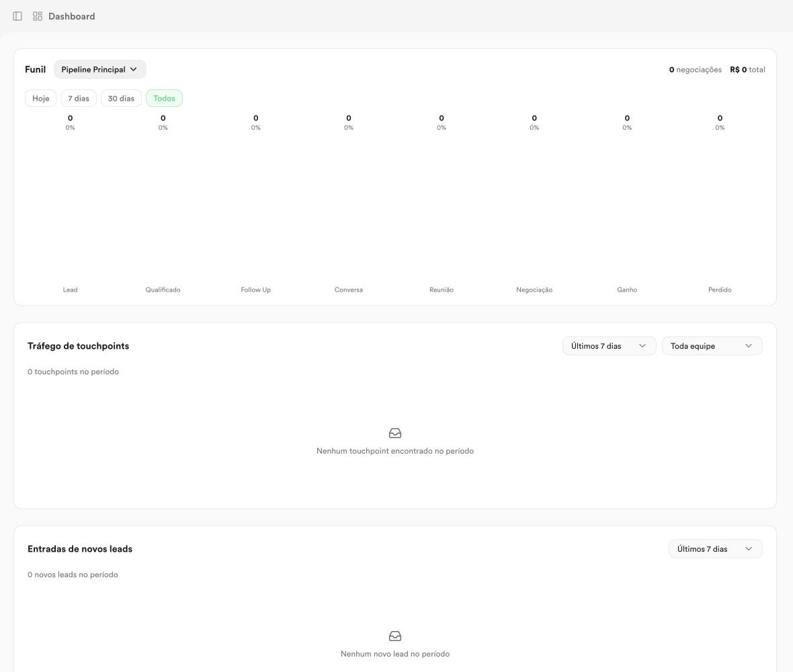Select the 30 dias period filter
793x672 pixels.
point(121,98)
